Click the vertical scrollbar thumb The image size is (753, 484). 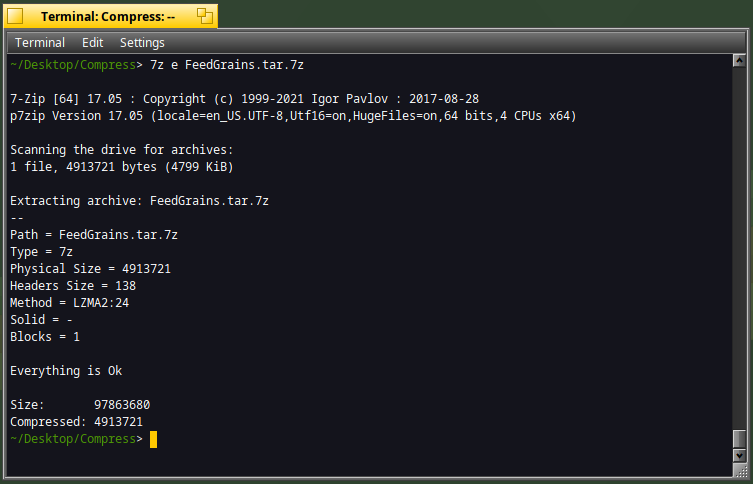(739, 439)
